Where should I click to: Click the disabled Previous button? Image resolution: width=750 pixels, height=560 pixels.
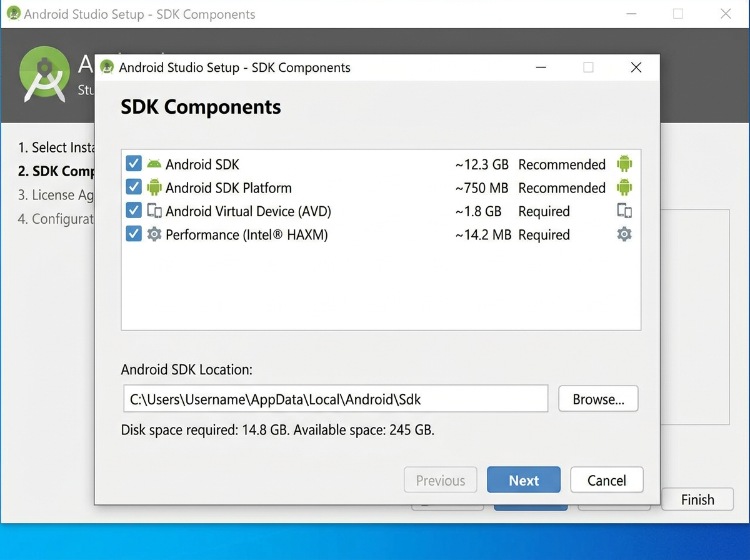click(x=441, y=480)
